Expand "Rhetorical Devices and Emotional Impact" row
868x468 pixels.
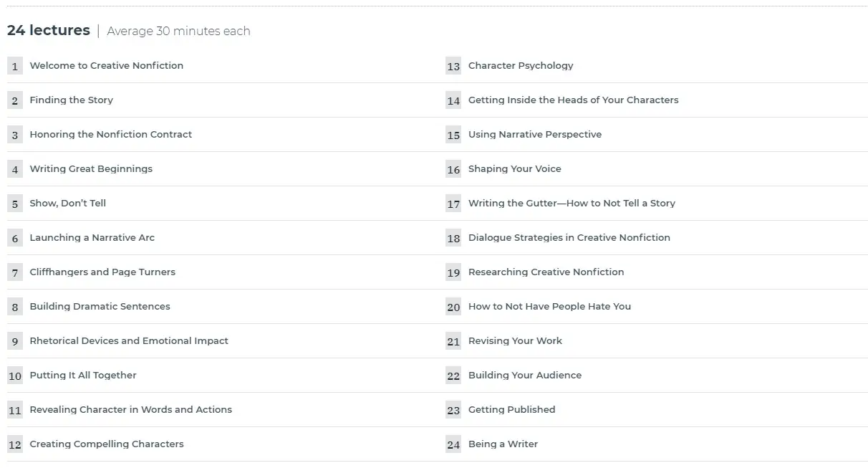[x=129, y=341]
